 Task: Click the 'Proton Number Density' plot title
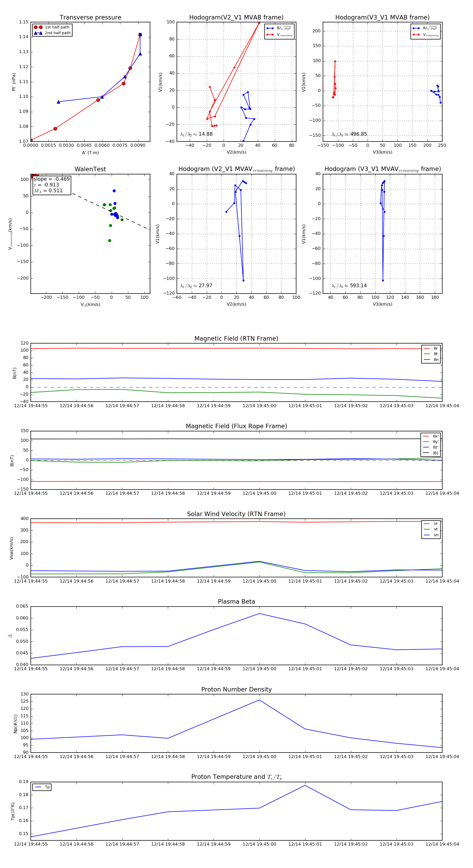(236, 689)
